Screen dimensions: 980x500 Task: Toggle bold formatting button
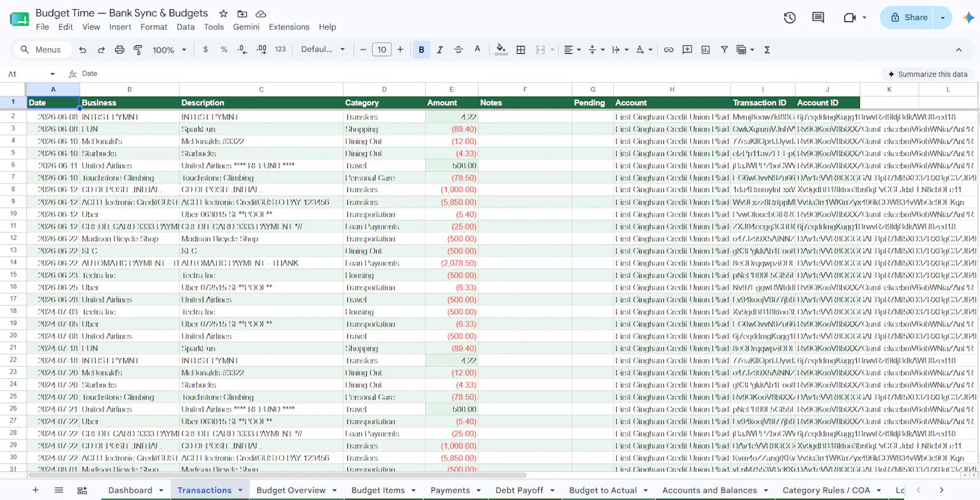[421, 50]
